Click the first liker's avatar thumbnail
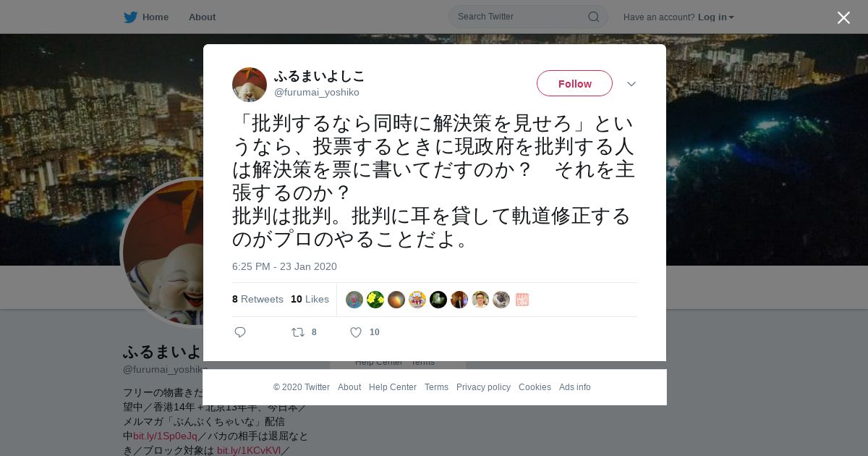This screenshot has height=456, width=868. (354, 300)
